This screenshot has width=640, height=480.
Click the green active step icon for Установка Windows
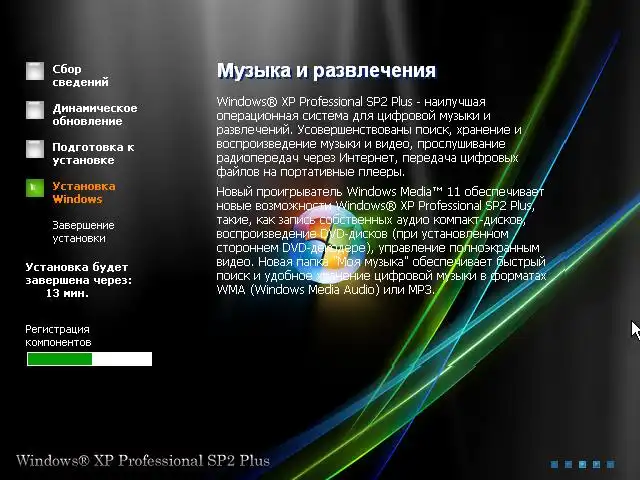click(x=35, y=188)
